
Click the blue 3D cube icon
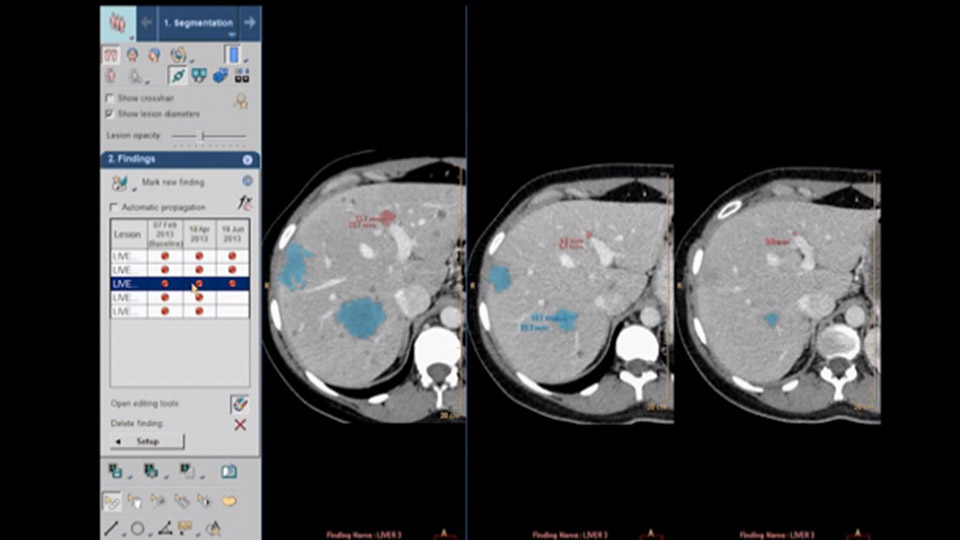[220, 76]
